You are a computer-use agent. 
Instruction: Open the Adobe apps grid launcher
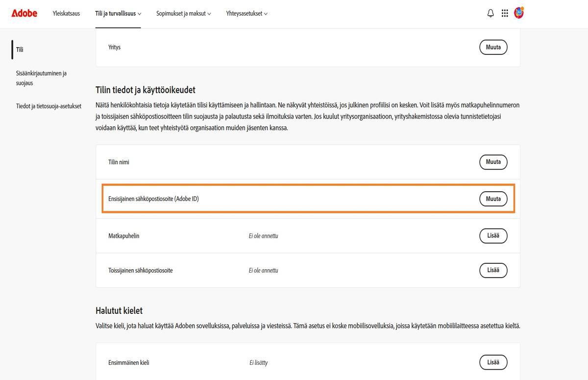(504, 13)
